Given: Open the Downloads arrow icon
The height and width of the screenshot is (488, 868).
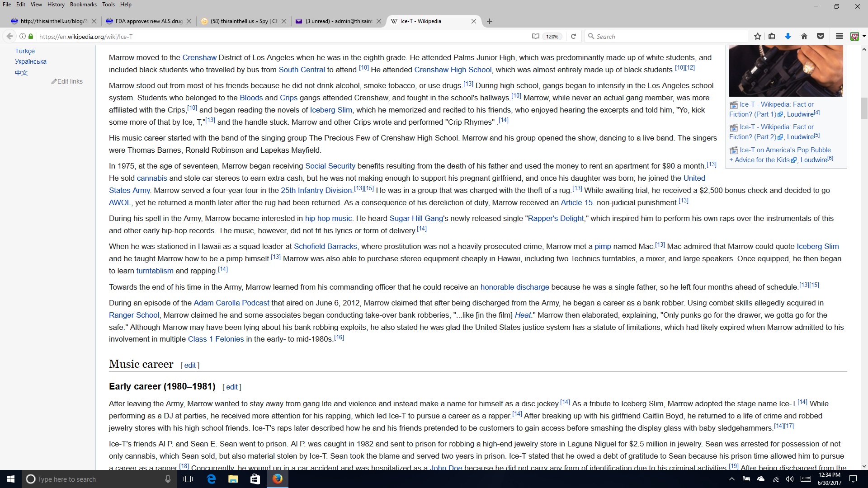Looking at the screenshot, I should click(788, 36).
